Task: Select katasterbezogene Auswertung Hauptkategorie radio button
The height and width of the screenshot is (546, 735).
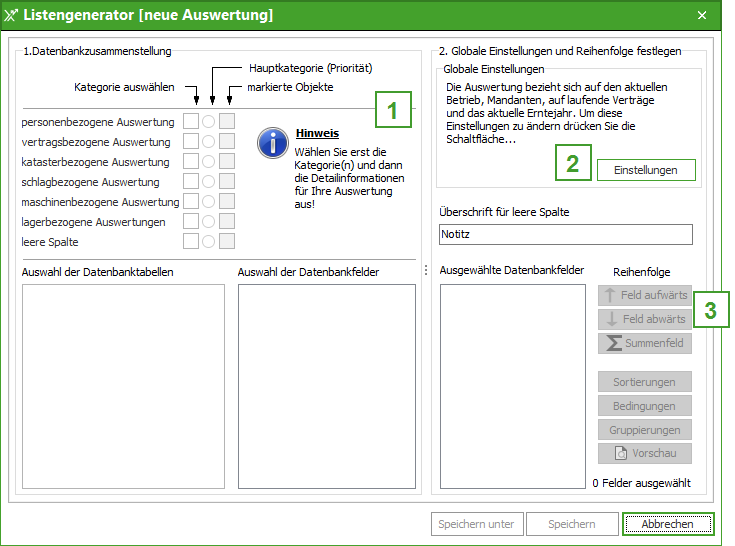Action: tap(209, 161)
